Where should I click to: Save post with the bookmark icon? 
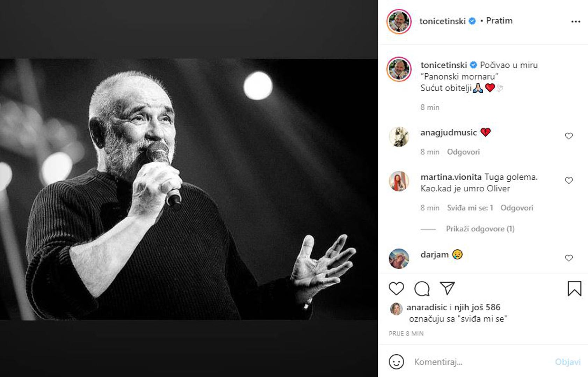point(574,289)
